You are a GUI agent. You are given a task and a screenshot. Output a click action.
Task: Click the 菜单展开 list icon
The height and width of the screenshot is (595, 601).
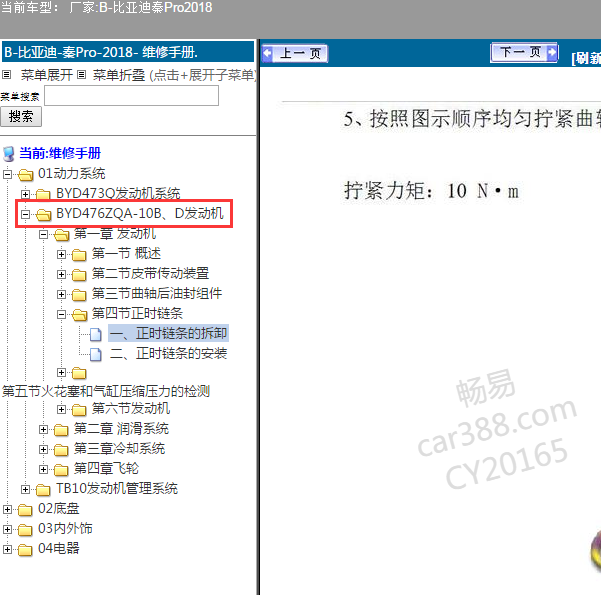click(x=7, y=74)
